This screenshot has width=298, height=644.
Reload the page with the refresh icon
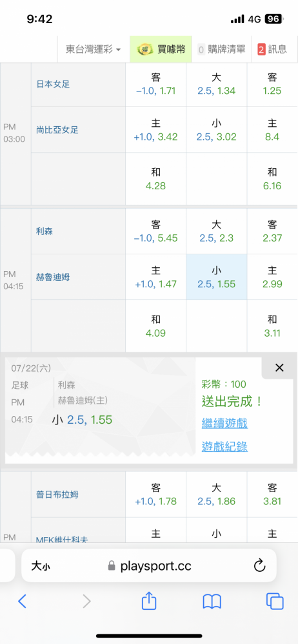coord(259,566)
